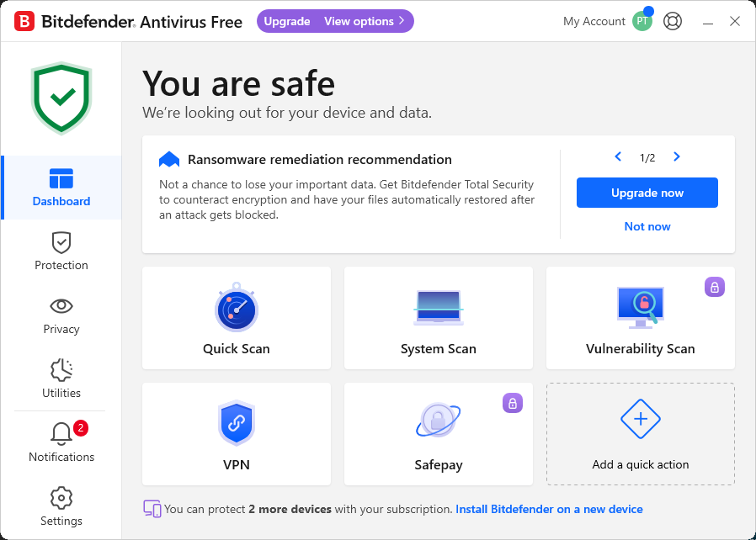Viewport: 756px width, 540px height.
Task: Click the VPN shield icon
Action: (237, 423)
